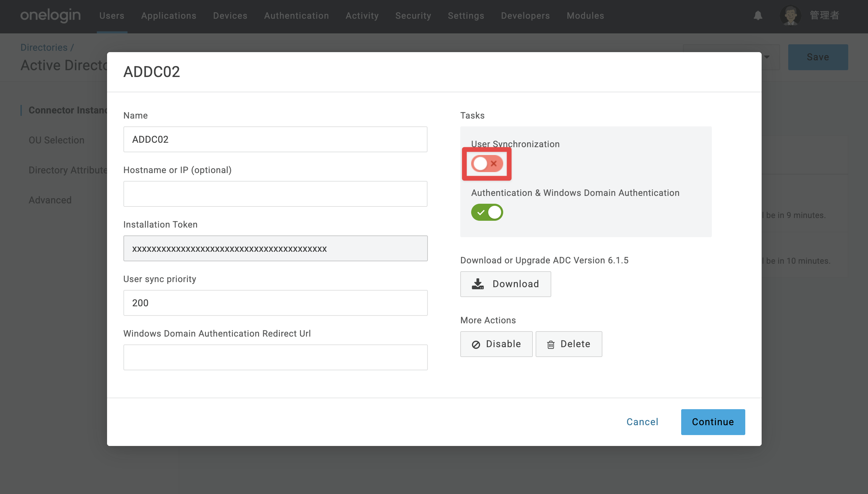
Task: Edit the Name field
Action: click(x=275, y=139)
